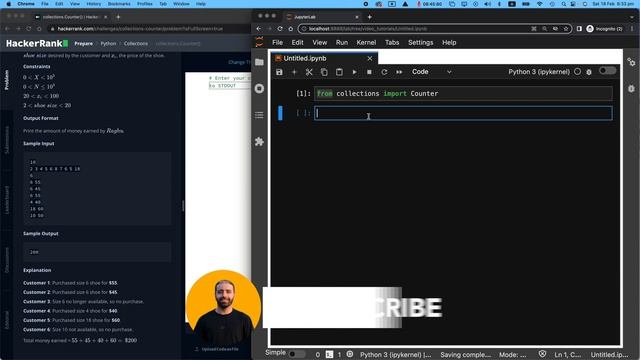Open the JupyterLab Kernel menu
Image resolution: width=640 pixels, height=360 pixels.
(x=366, y=42)
